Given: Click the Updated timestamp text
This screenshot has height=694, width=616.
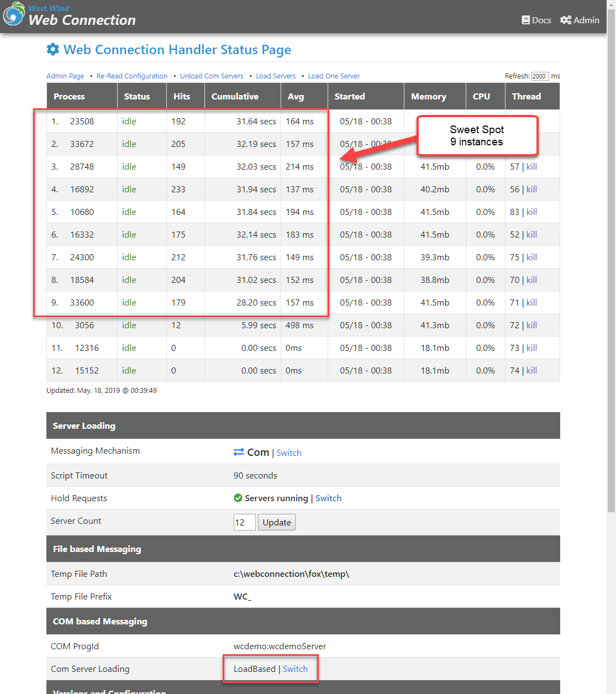Looking at the screenshot, I should pyautogui.click(x=102, y=390).
